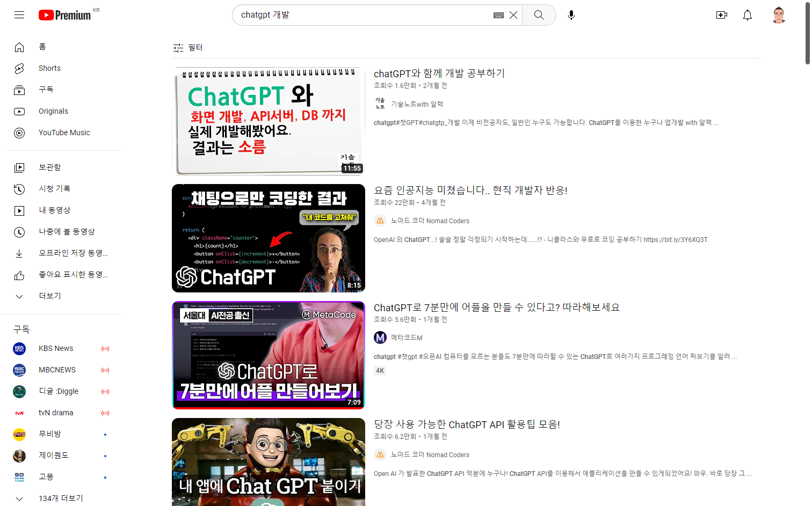The width and height of the screenshot is (812, 506).
Task: Open 노마드 코더 avatar on the API 활용팁 video
Action: coord(380,454)
